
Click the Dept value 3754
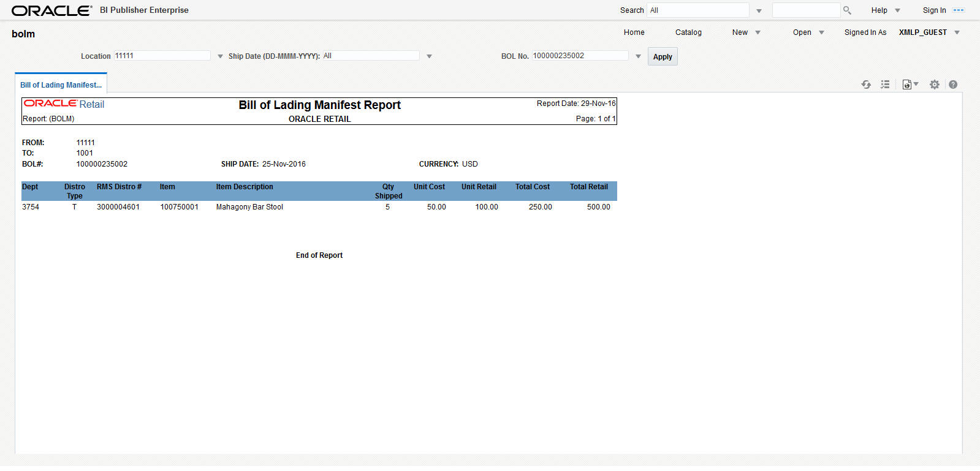click(x=31, y=207)
